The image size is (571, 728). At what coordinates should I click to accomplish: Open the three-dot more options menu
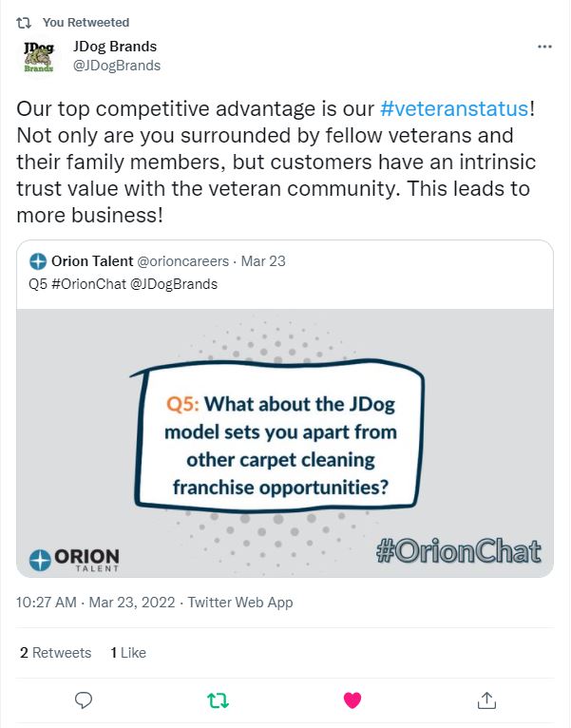point(544,47)
